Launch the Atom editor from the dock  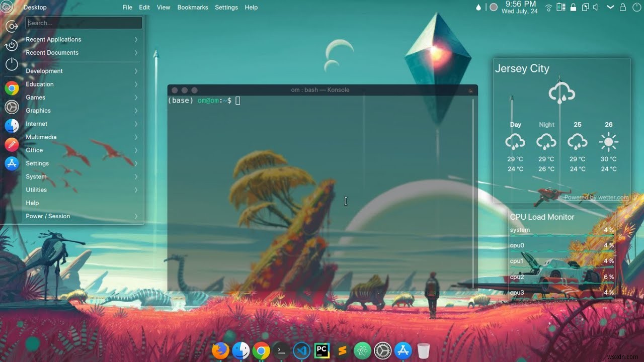point(362,350)
